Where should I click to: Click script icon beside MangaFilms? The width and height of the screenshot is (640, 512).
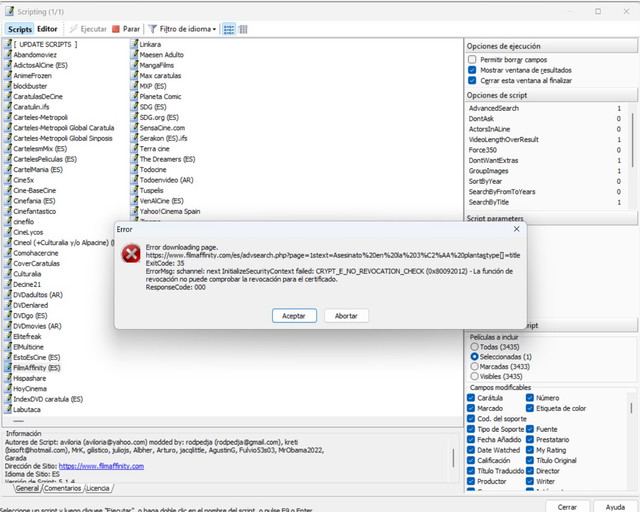pyautogui.click(x=134, y=65)
